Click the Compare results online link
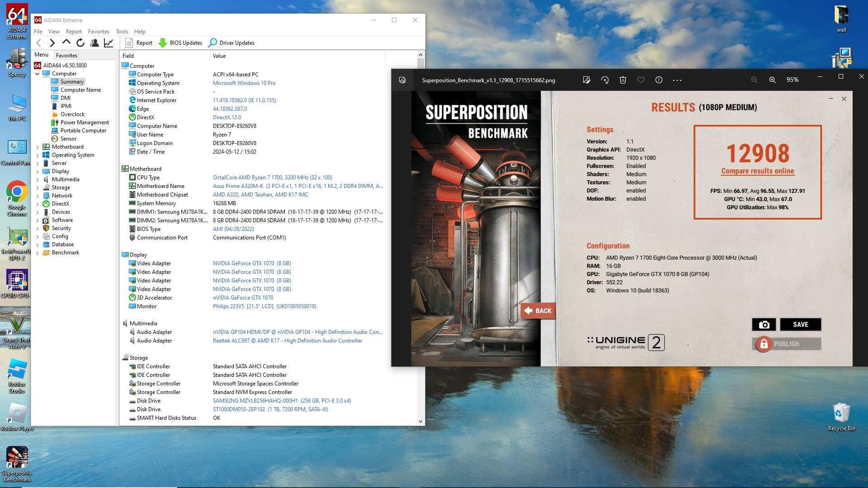Screen dimensions: 868x488 (x=757, y=171)
